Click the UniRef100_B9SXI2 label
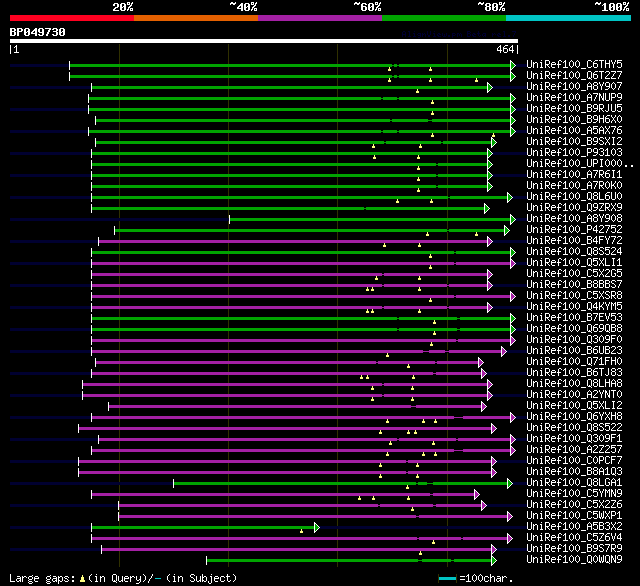The image size is (640, 586). tap(574, 142)
